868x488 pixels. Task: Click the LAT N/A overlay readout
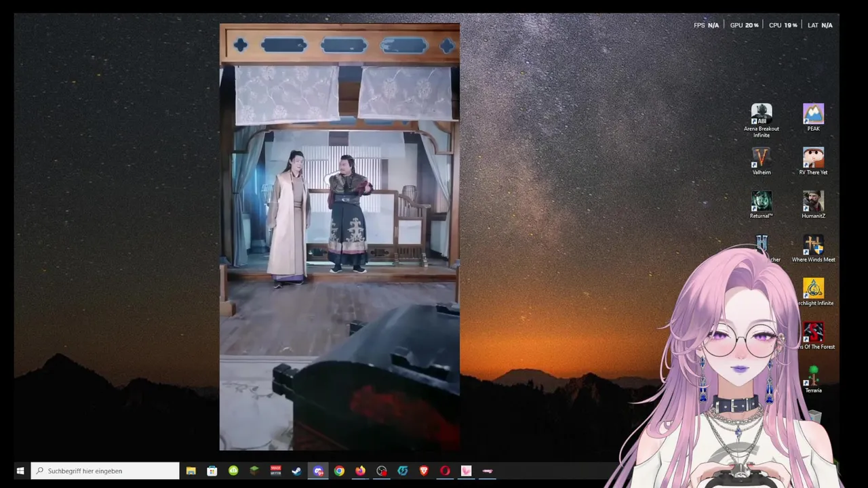tap(820, 25)
